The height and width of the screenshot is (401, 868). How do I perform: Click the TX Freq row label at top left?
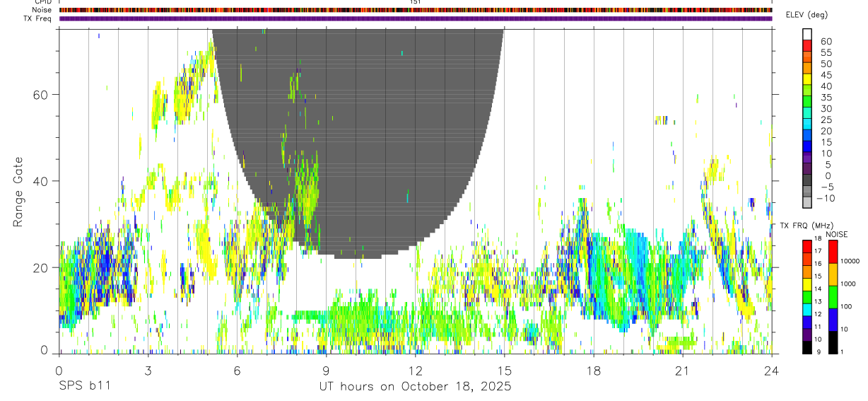(x=38, y=18)
